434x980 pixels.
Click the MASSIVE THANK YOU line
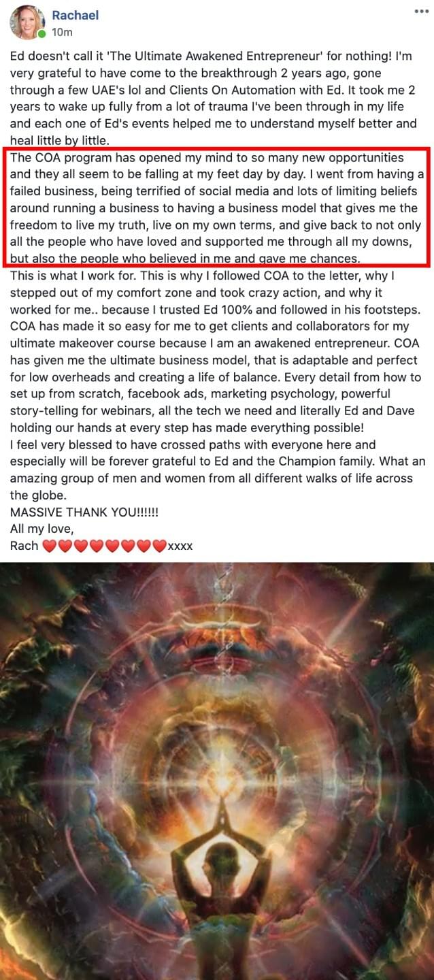tap(84, 510)
